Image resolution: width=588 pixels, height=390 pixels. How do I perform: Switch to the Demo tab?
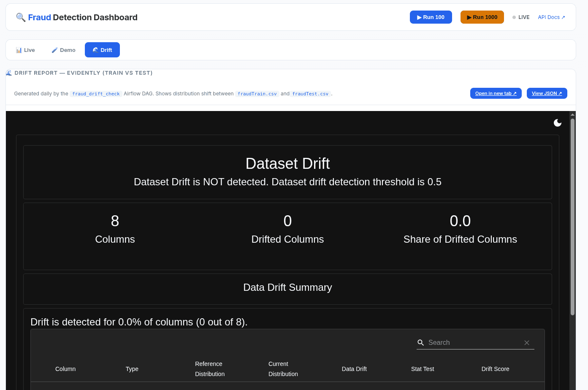pos(63,50)
